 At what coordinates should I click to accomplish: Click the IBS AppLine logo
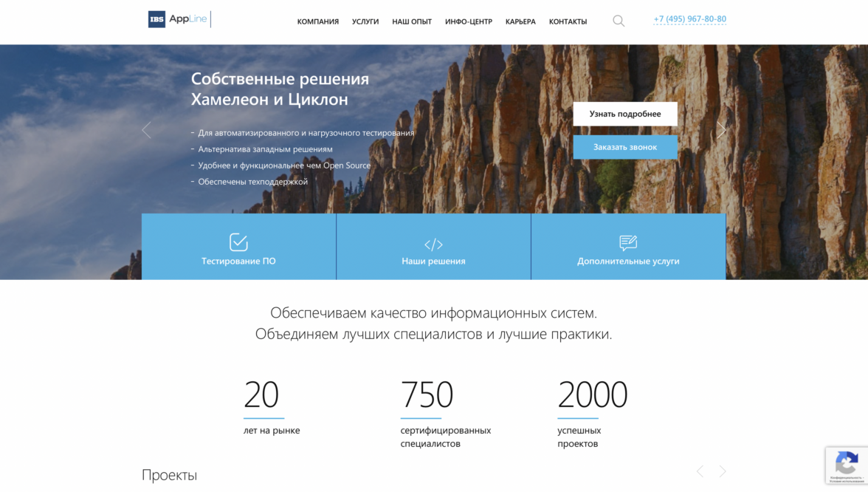[x=178, y=19]
